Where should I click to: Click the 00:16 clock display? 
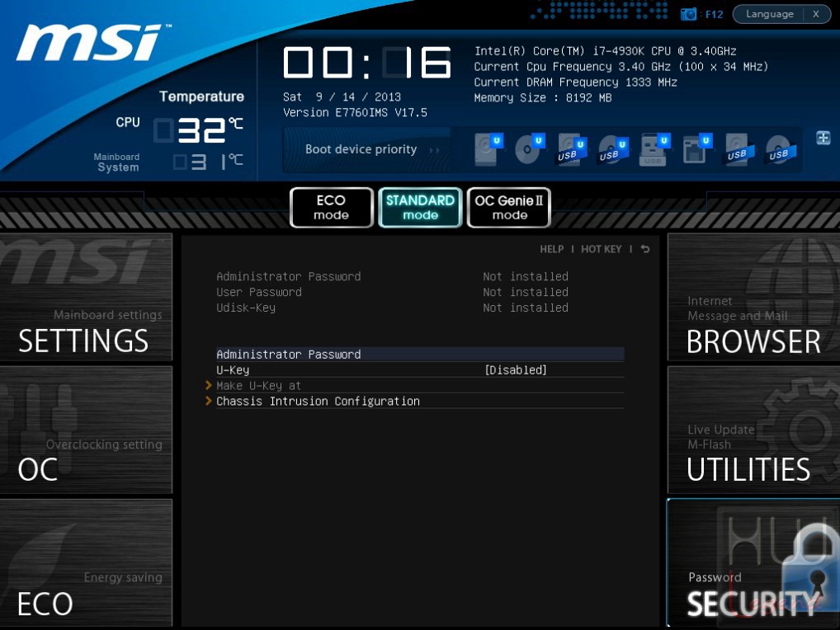(367, 63)
